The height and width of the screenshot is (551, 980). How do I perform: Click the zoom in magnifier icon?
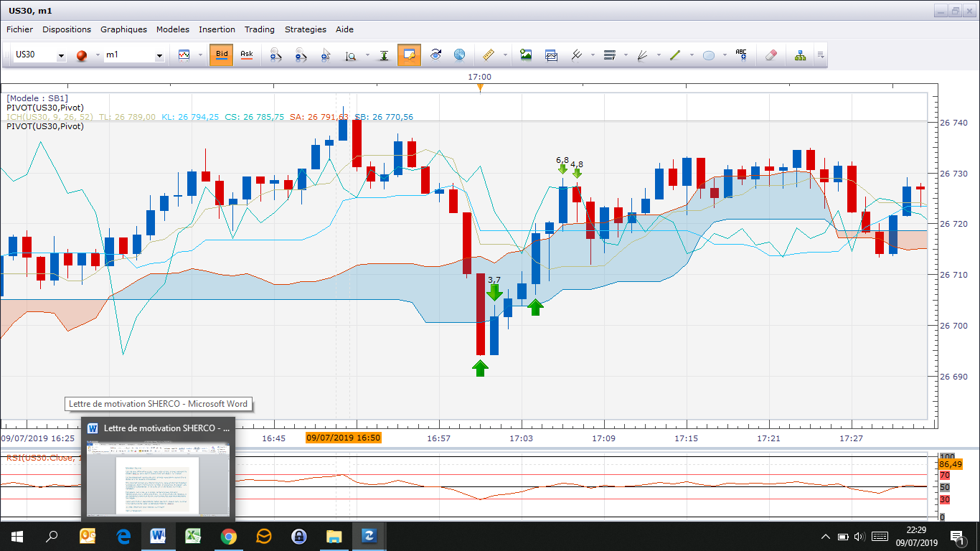click(x=275, y=55)
